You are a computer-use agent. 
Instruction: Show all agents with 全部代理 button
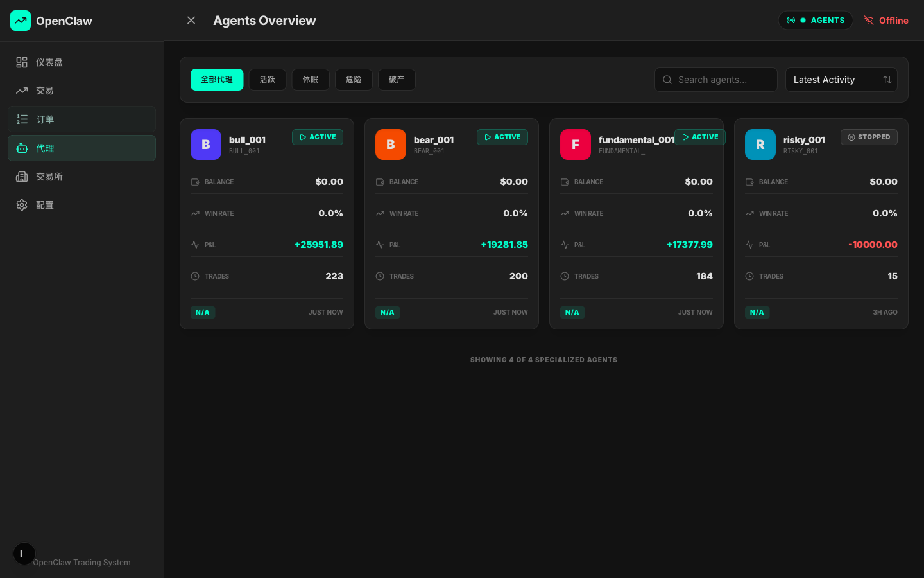coord(217,80)
